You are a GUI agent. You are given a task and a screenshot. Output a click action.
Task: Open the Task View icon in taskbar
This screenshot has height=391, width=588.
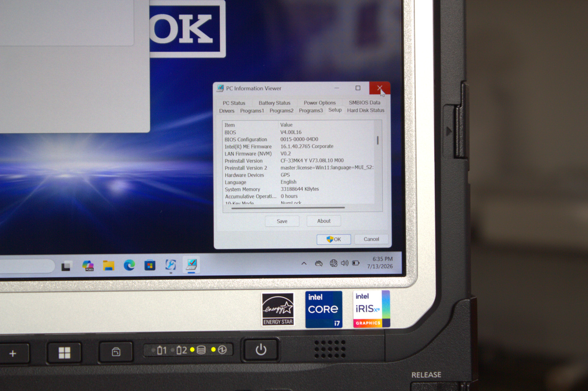pos(67,266)
